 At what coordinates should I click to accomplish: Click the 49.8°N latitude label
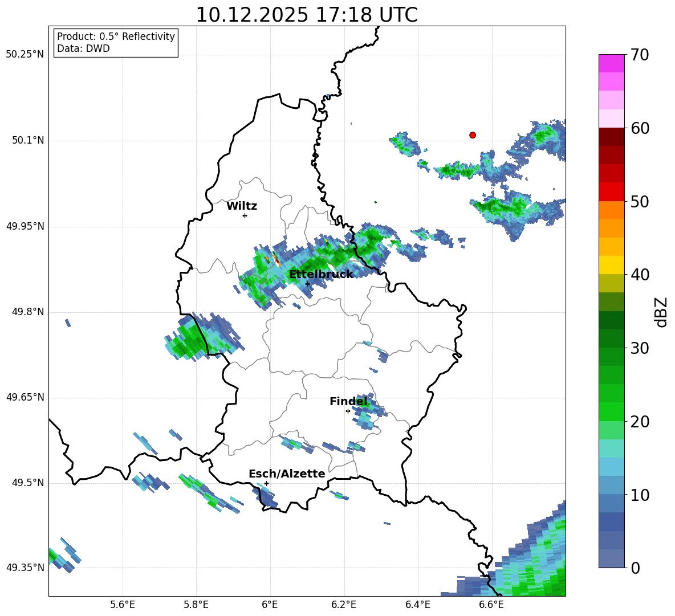tap(28, 312)
